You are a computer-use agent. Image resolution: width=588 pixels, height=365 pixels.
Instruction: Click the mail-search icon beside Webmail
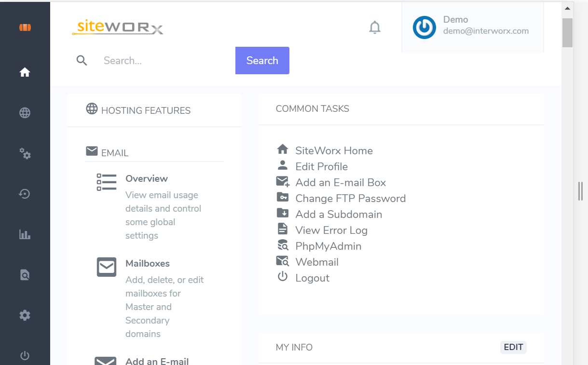tap(283, 261)
